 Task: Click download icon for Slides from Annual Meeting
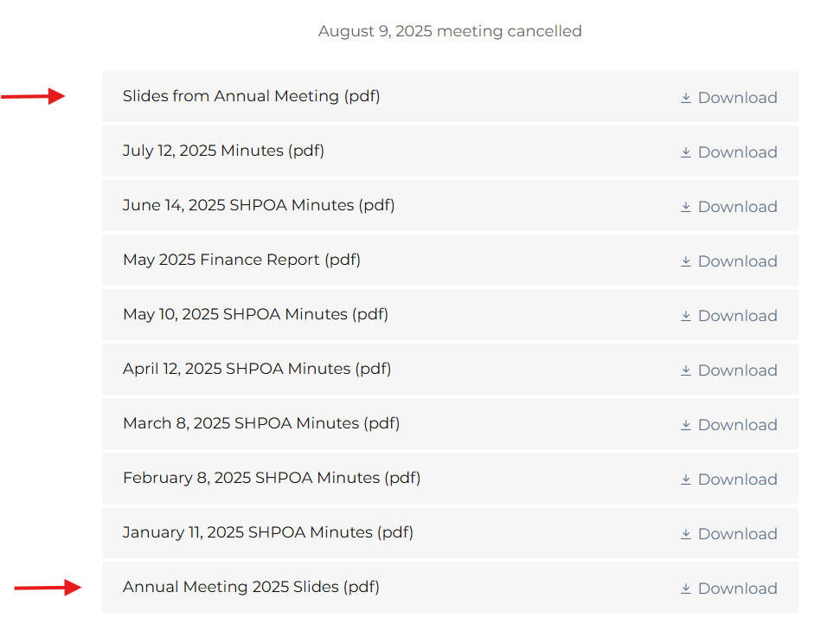click(x=686, y=98)
